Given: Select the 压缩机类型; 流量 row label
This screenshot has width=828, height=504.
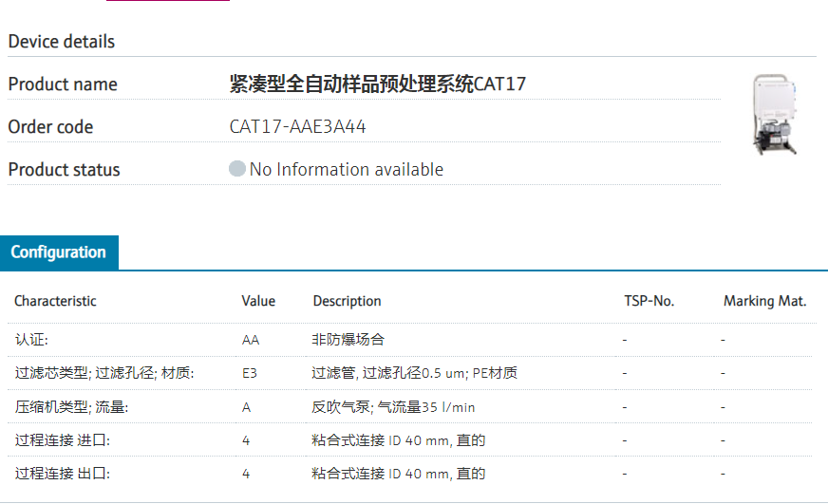Looking at the screenshot, I should 72,407.
